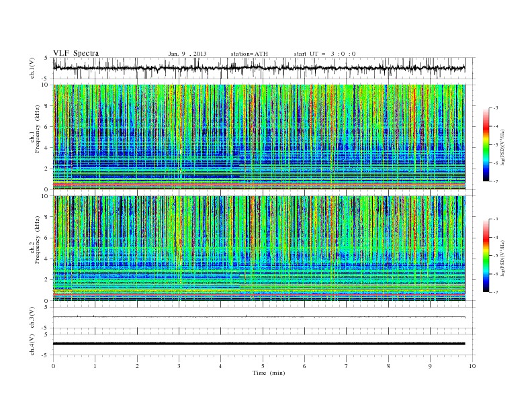532x411 pixels.
Task: Click the date 'Jan. 9, 2013' label
Action: coord(187,54)
